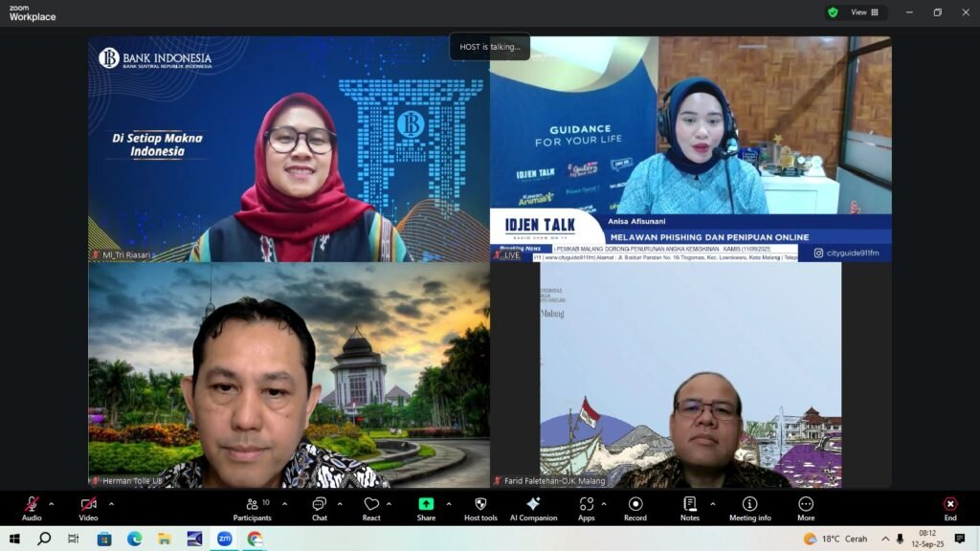Open the Participants panel
The width and height of the screenshot is (980, 551).
pos(253,509)
